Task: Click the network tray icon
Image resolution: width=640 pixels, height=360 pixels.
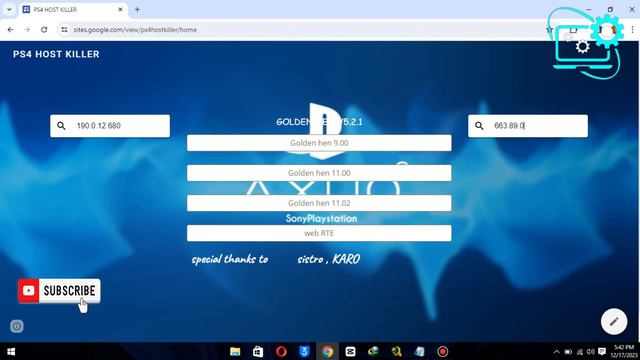Action: 580,351
